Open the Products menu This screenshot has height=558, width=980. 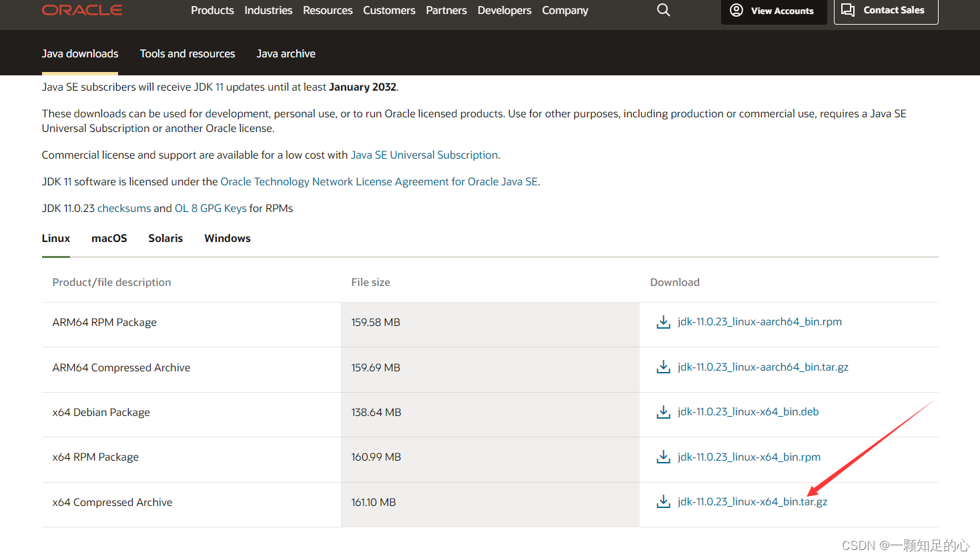[212, 10]
